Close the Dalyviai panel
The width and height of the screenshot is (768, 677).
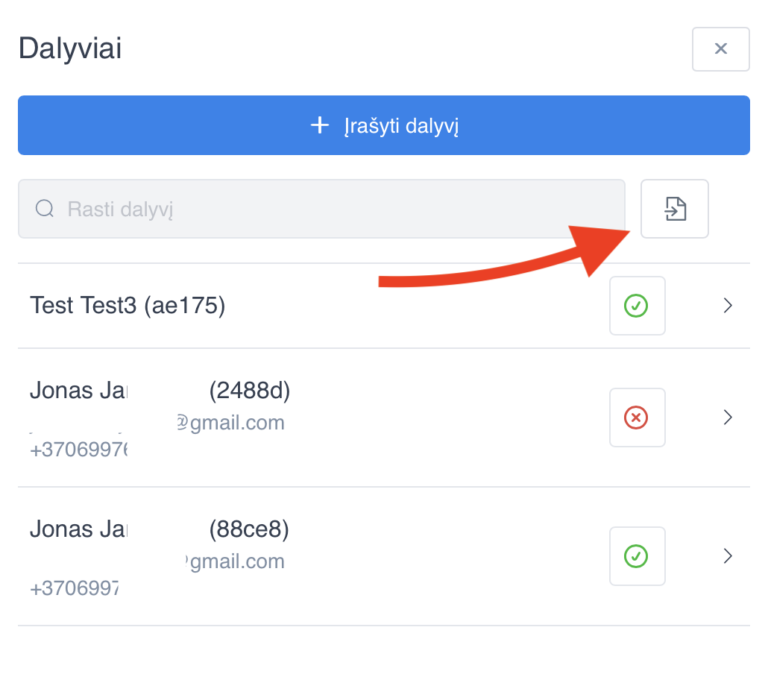pyautogui.click(x=720, y=49)
